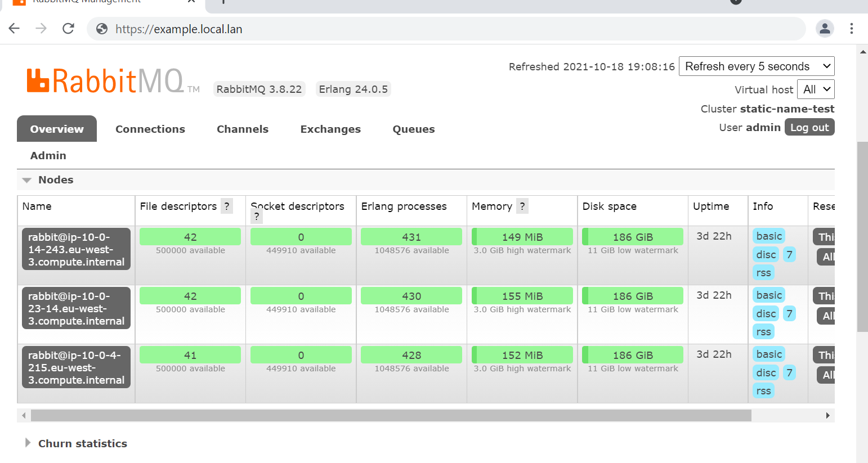The height and width of the screenshot is (463, 868).
Task: Click the 428 Erlang processes value
Action: pyautogui.click(x=411, y=355)
